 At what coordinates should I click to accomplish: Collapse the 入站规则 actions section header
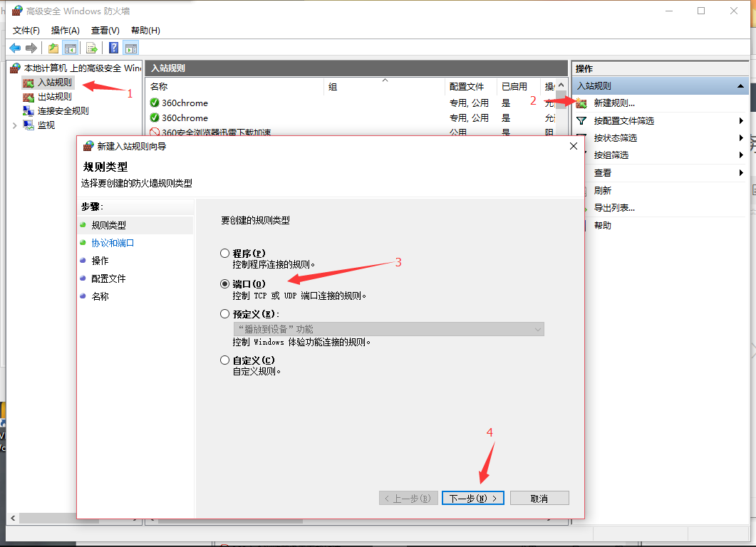pyautogui.click(x=740, y=85)
